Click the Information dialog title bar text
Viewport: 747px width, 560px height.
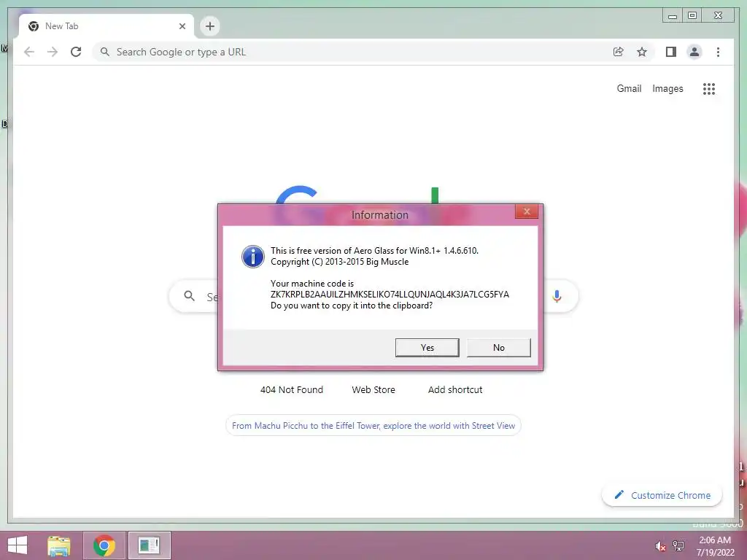point(379,215)
